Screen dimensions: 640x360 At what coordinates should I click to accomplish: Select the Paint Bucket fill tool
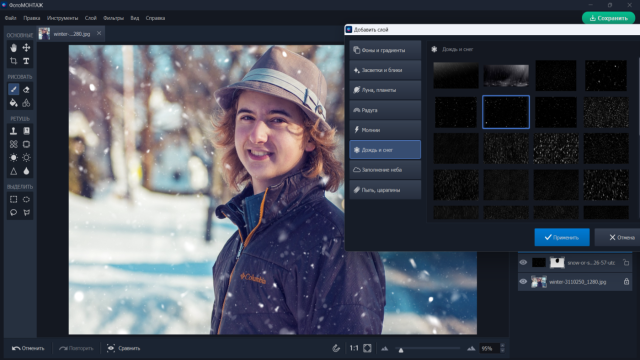point(13,102)
